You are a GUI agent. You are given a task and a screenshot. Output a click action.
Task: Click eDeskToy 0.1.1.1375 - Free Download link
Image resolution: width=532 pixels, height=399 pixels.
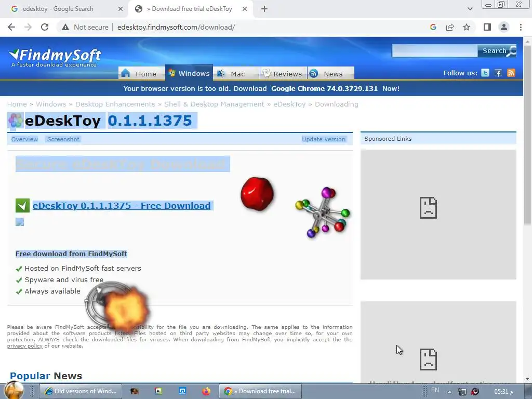tap(122, 206)
